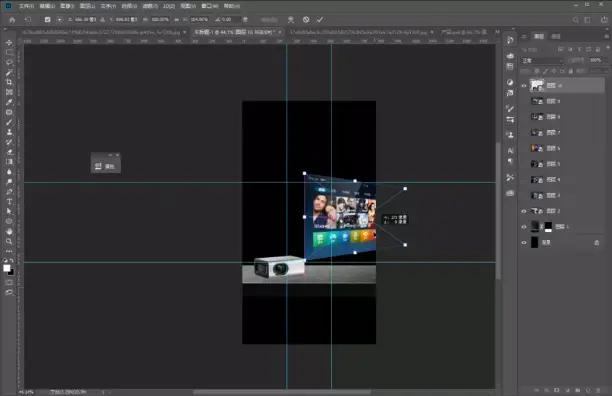The height and width of the screenshot is (396, 612).
Task: Open the File menu
Action: tap(27, 6)
